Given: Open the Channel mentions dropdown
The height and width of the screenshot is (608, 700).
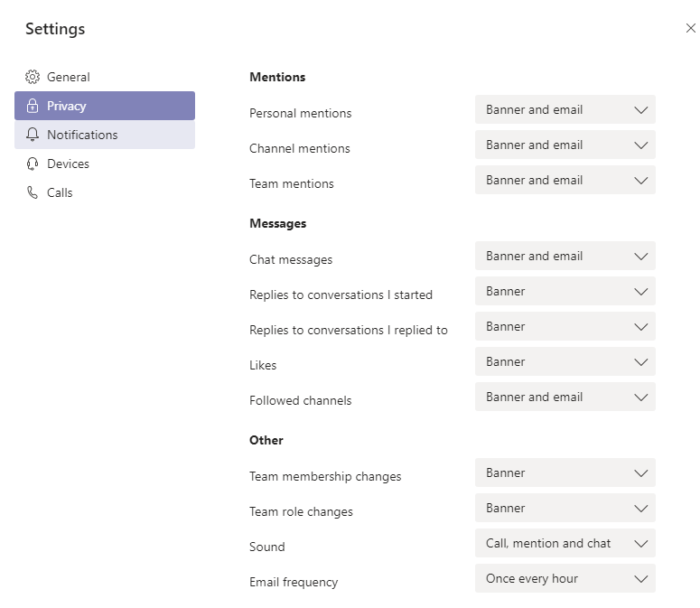Looking at the screenshot, I should 565,145.
